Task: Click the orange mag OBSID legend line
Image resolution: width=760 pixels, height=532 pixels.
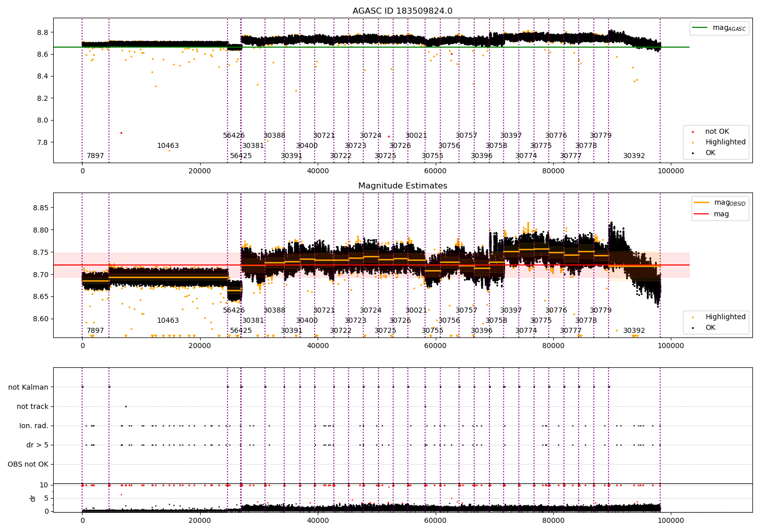Action: pos(701,203)
